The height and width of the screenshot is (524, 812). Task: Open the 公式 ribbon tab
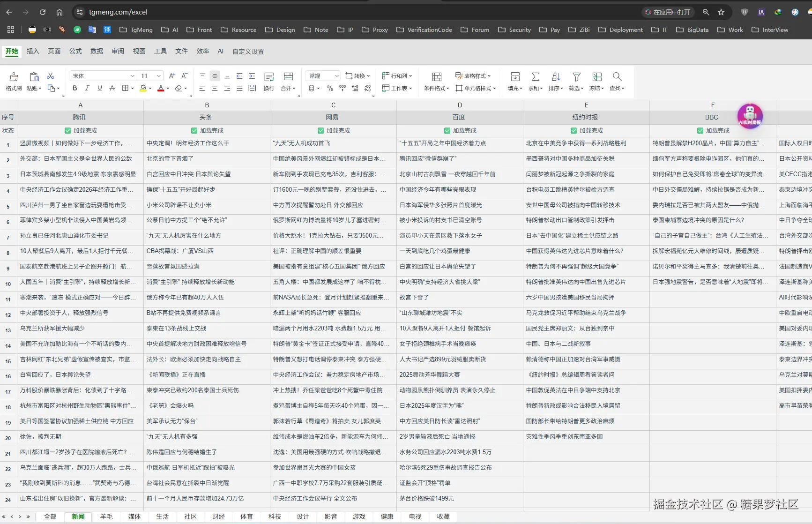tap(75, 51)
